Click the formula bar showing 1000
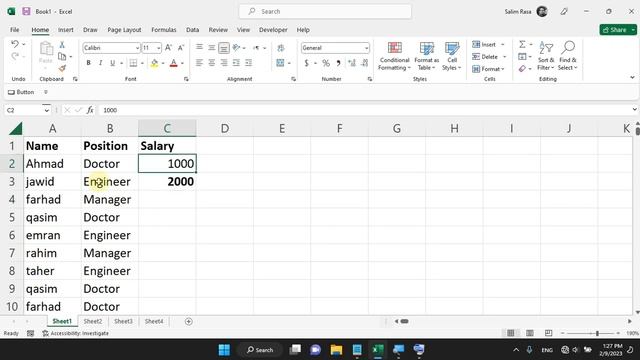This screenshot has height=360, width=640. pyautogui.click(x=363, y=110)
